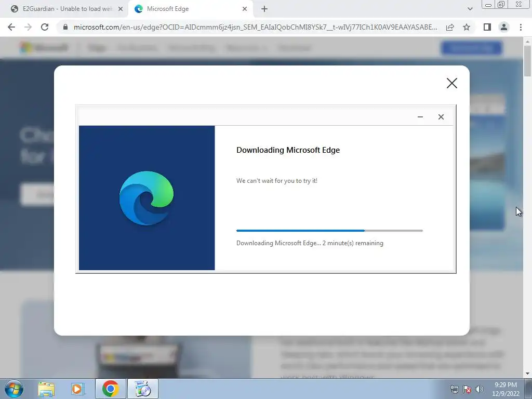
Task: Click the Edge download progress bar
Action: point(329,231)
